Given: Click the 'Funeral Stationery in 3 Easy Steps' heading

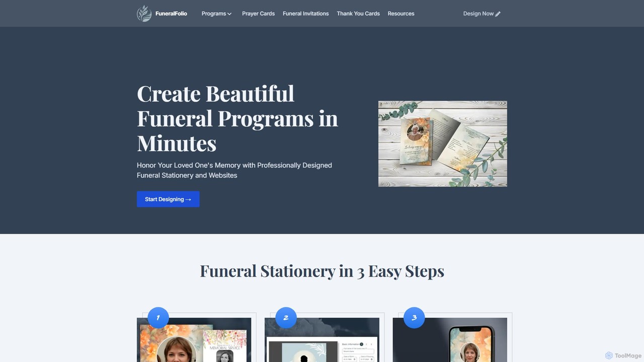Looking at the screenshot, I should 322,271.
